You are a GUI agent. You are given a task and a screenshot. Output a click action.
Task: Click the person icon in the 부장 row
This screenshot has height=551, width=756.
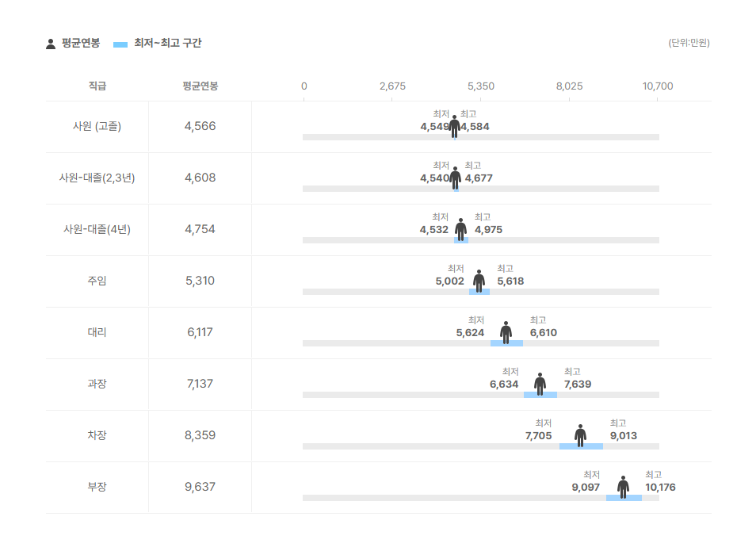pos(623,488)
